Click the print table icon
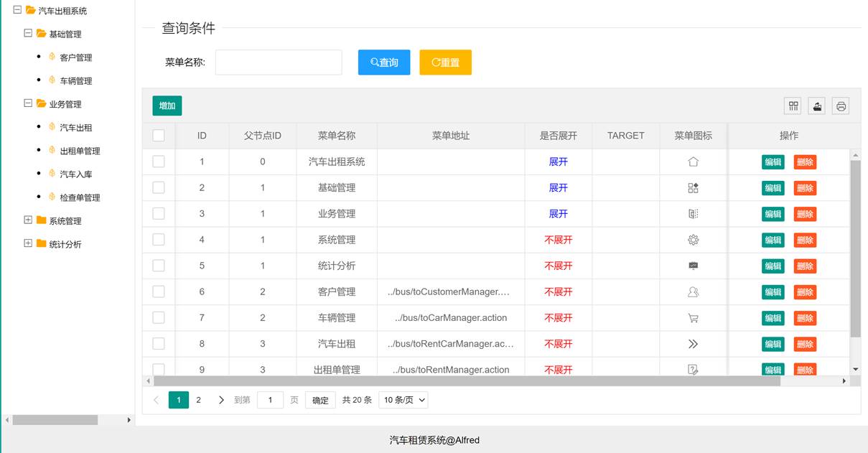The width and height of the screenshot is (868, 453). tap(841, 106)
